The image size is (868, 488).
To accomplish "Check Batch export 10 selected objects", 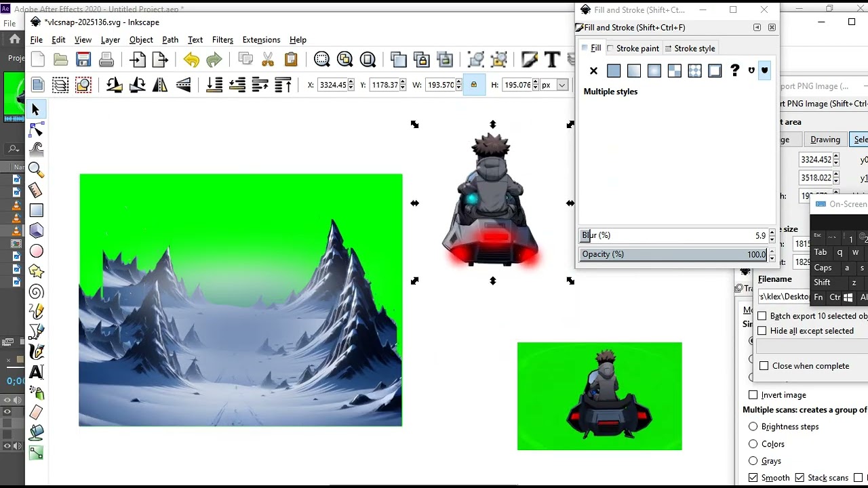I will tap(762, 316).
